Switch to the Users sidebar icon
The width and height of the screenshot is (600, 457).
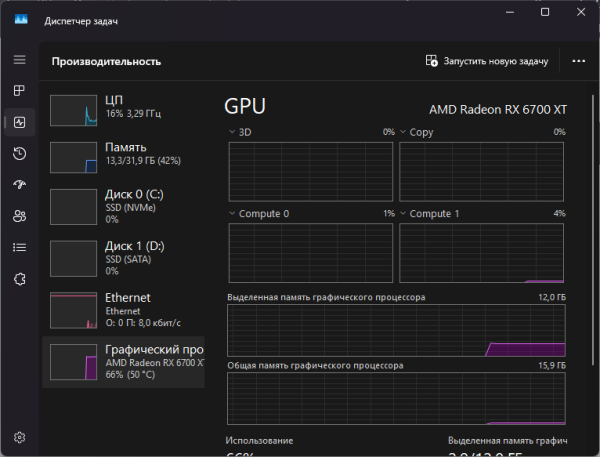tap(19, 215)
